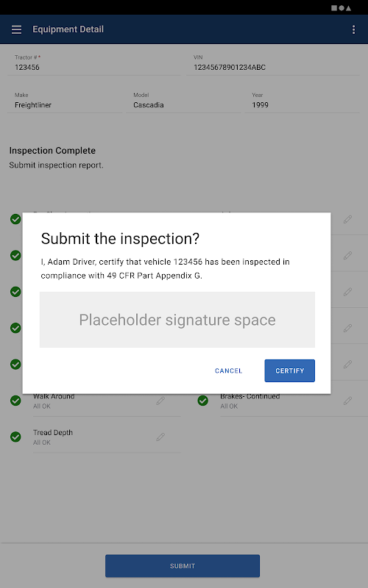Open the hamburger navigation menu
The width and height of the screenshot is (368, 588).
tap(16, 29)
